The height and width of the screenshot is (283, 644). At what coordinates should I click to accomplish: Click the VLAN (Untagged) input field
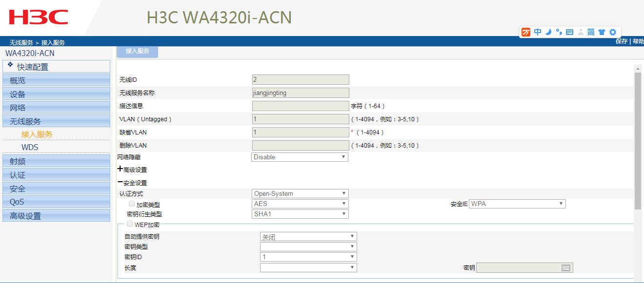click(301, 119)
